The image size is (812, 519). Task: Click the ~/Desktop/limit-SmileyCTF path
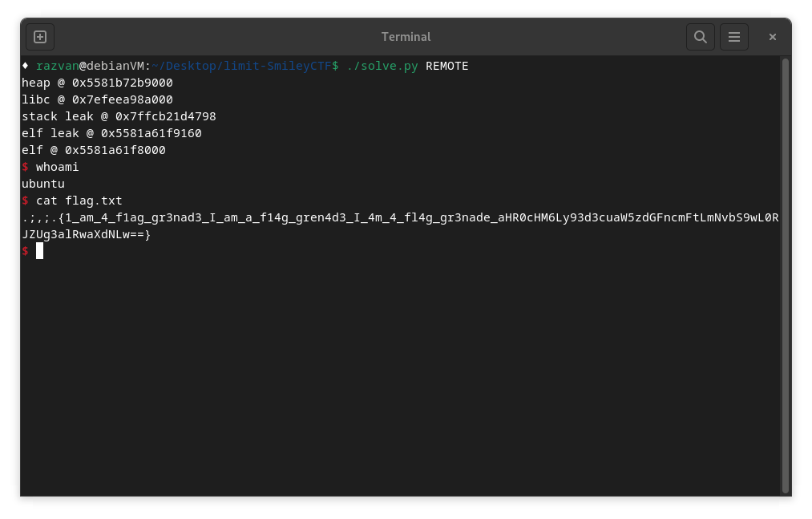coord(241,66)
